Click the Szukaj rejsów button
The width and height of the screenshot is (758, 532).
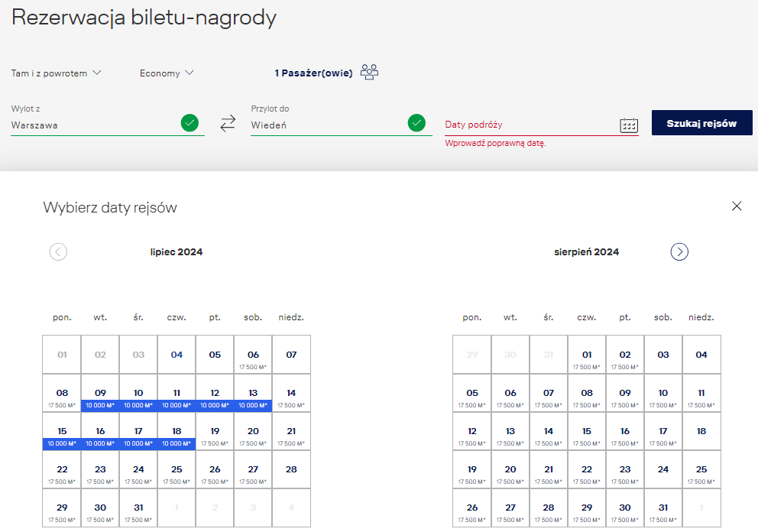pos(702,123)
